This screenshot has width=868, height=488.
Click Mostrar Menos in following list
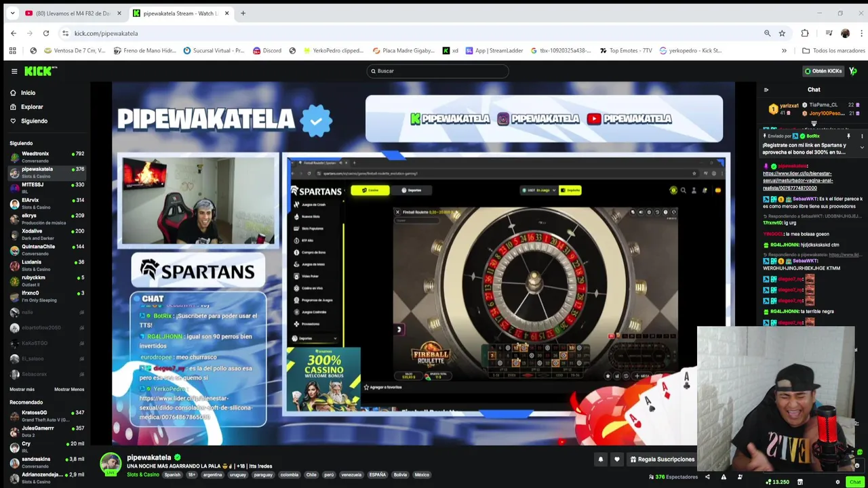point(69,390)
